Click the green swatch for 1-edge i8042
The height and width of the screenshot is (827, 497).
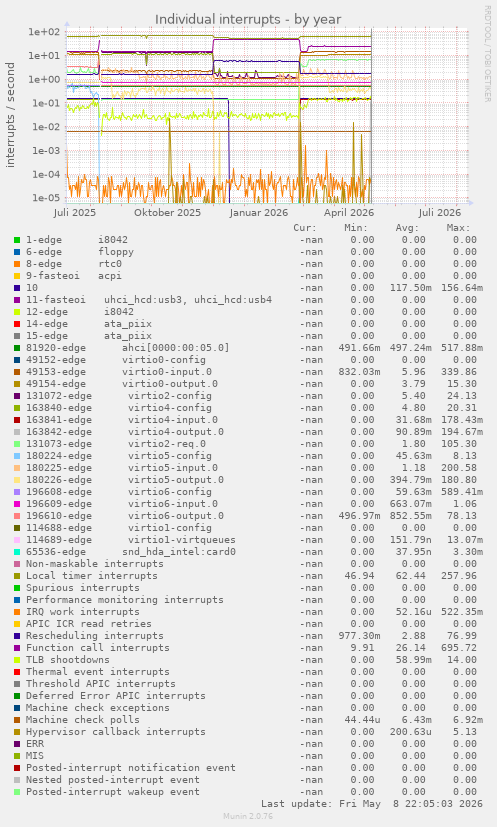pyautogui.click(x=17, y=240)
